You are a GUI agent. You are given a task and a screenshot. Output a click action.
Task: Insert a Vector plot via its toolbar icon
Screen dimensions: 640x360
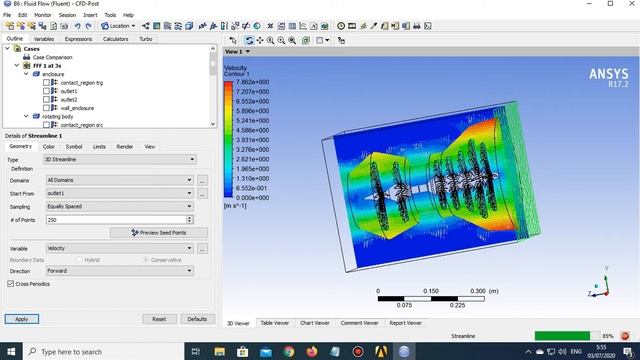click(146, 26)
